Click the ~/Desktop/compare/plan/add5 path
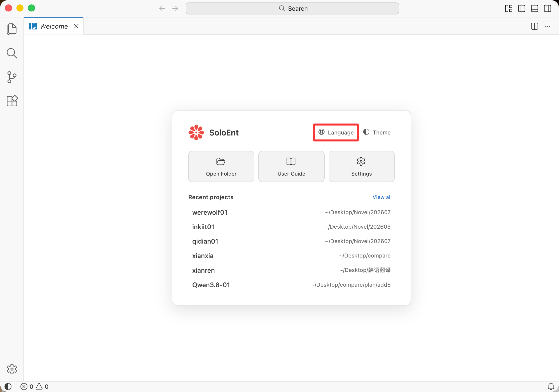Screen dimensions: 559x392 click(x=351, y=285)
